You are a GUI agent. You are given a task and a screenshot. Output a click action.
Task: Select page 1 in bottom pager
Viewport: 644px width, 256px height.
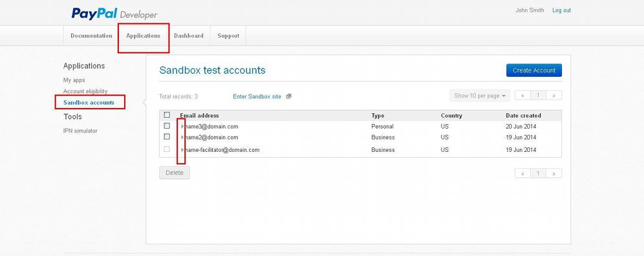538,173
